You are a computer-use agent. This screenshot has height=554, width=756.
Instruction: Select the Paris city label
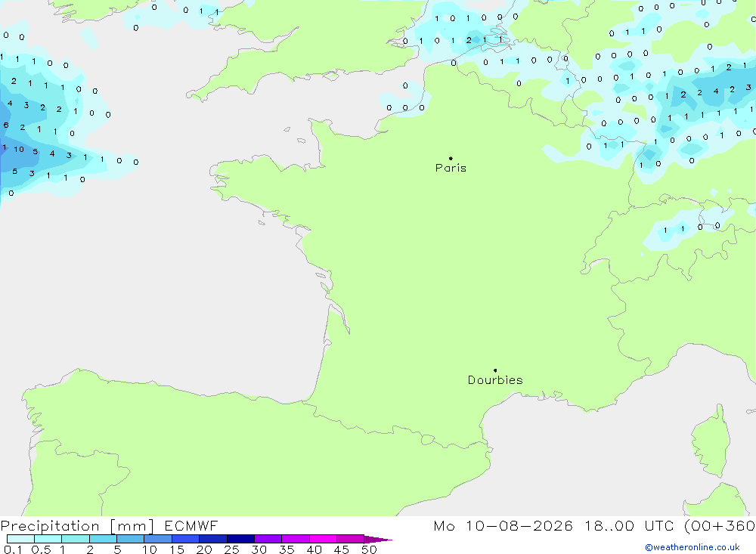pos(451,168)
